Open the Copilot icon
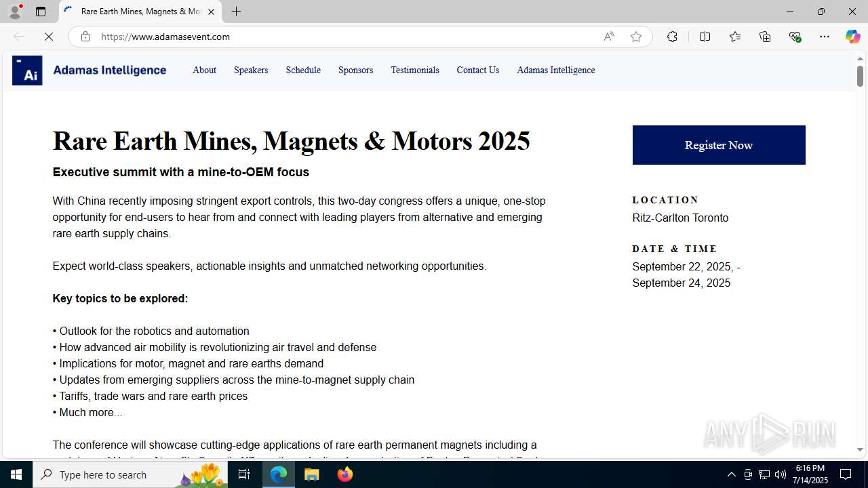868x488 pixels. [x=852, y=37]
